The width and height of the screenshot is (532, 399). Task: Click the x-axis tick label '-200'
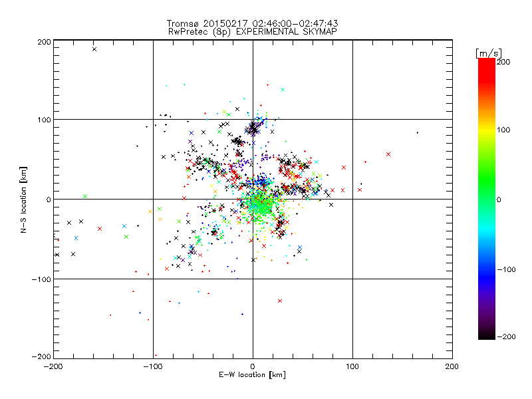(53, 366)
